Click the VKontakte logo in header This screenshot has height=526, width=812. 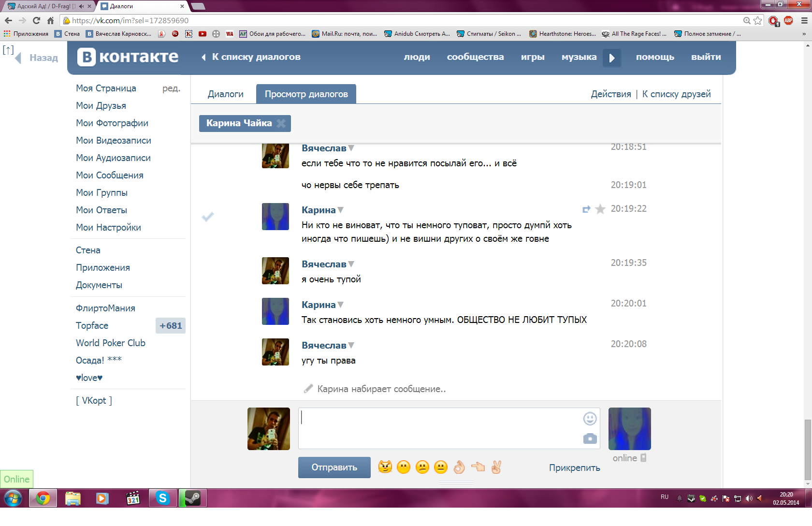[x=128, y=57]
